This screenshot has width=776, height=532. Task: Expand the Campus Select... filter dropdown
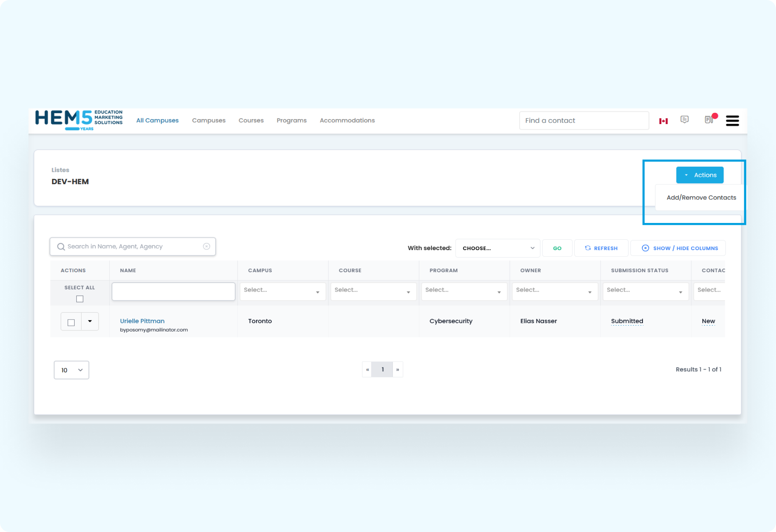(282, 291)
